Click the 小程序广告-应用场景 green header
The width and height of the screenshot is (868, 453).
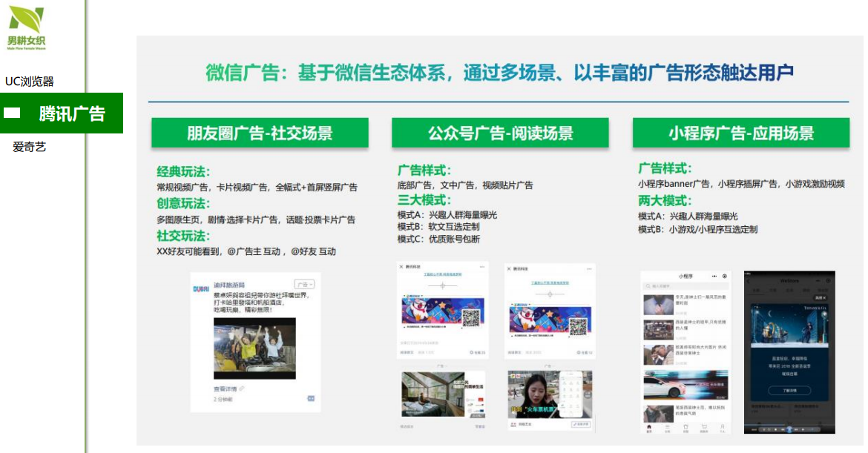(x=741, y=133)
